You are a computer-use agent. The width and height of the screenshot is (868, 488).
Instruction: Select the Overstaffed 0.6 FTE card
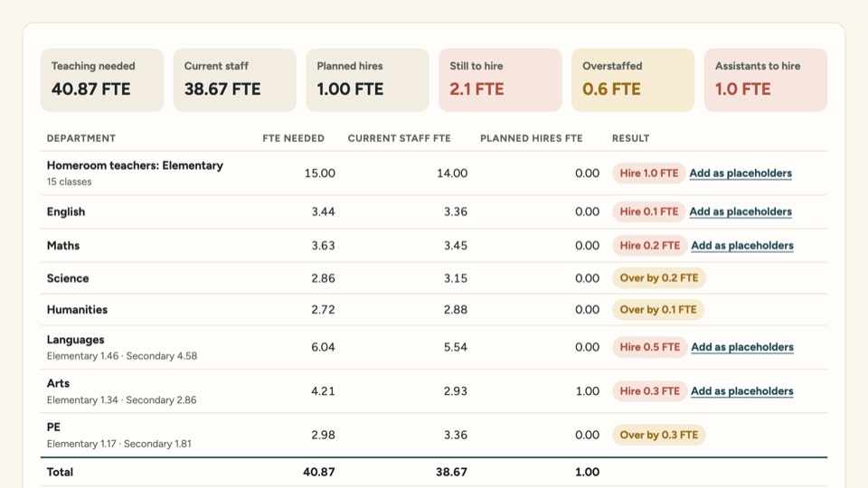point(633,80)
